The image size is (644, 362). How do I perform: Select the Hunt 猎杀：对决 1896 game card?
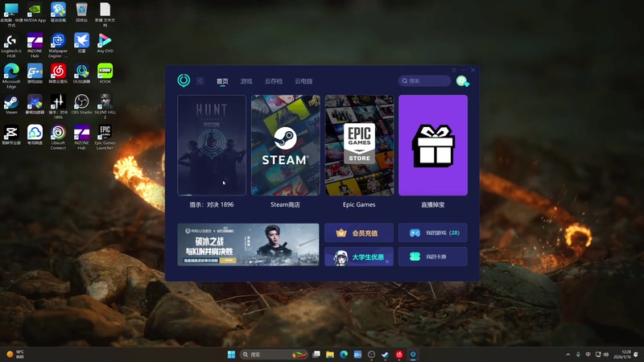click(212, 146)
